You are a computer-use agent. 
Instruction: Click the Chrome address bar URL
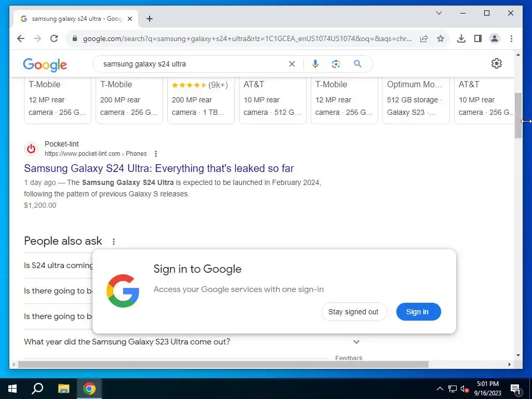[x=247, y=38]
